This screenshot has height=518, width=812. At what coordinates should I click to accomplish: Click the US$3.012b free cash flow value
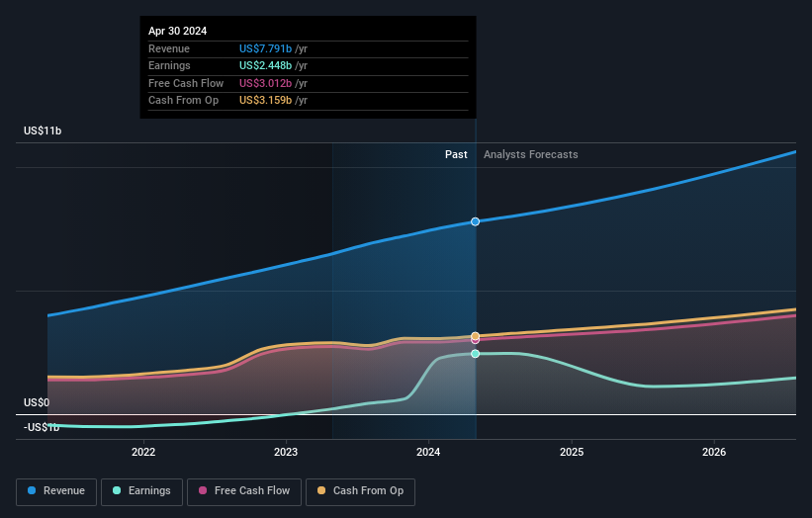pos(266,83)
